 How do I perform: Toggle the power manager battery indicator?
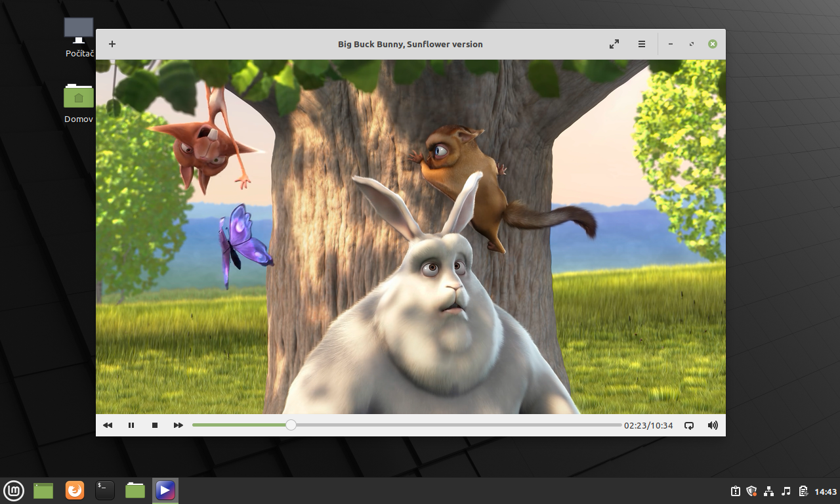pyautogui.click(x=802, y=490)
